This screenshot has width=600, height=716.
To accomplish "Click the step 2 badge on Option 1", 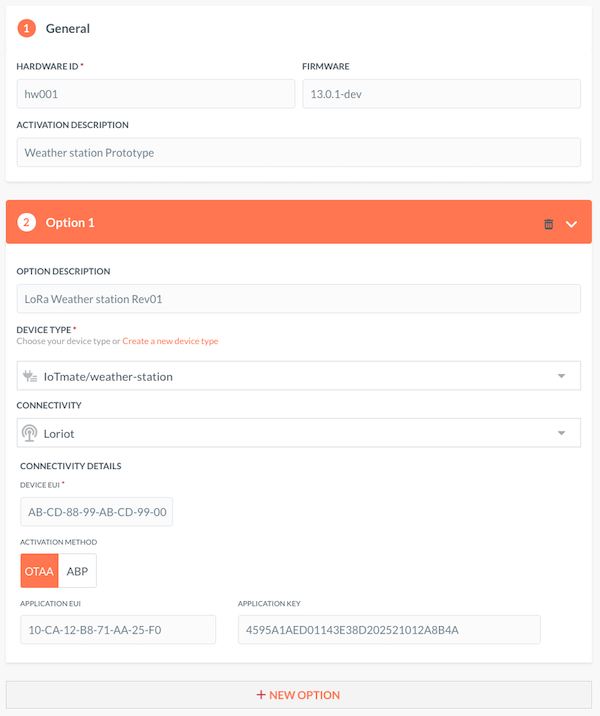I will [27, 222].
